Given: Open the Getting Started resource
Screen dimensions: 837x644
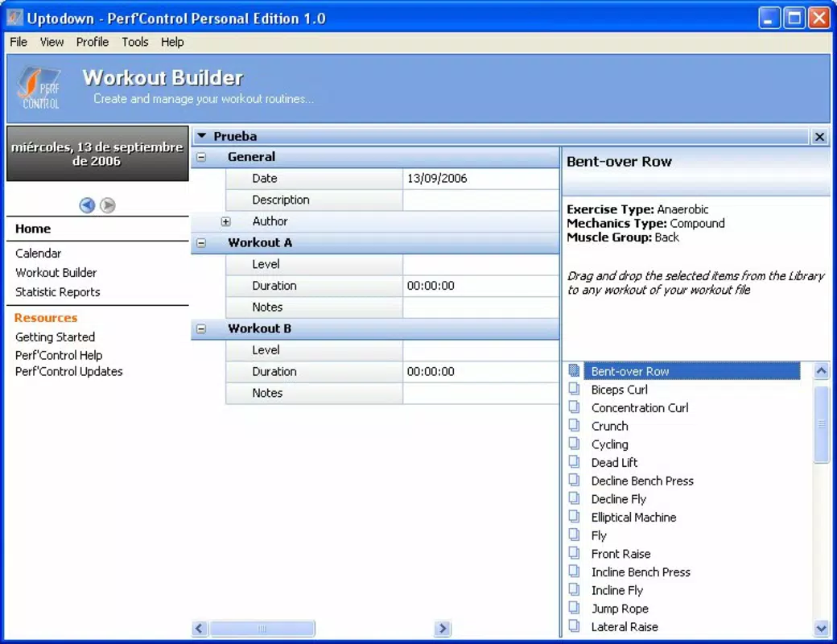Looking at the screenshot, I should point(55,337).
